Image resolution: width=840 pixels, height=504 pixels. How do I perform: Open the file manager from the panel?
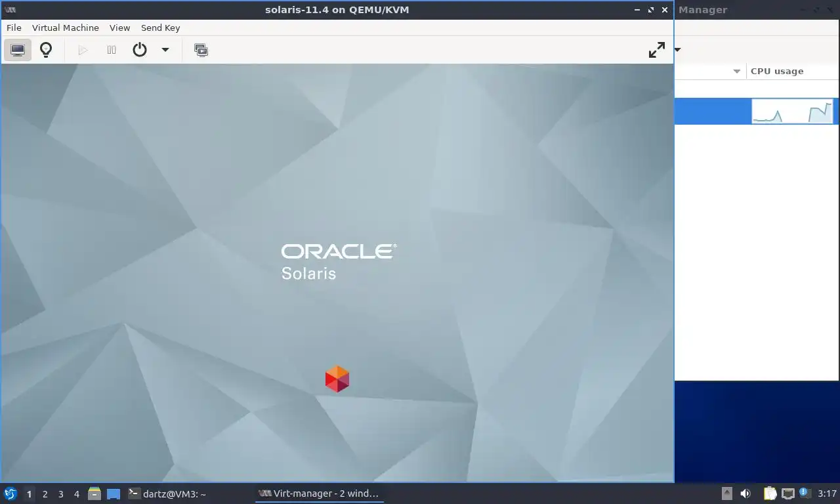[94, 493]
